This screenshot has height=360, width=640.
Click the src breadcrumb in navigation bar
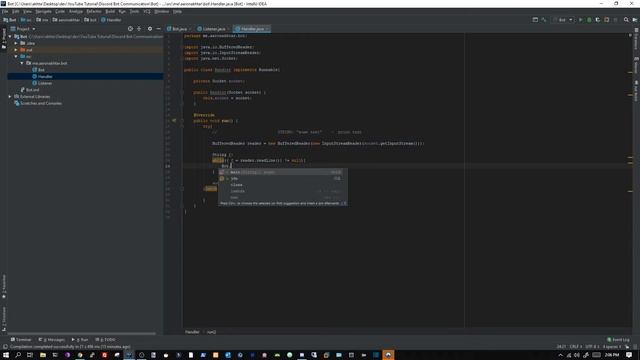point(26,20)
